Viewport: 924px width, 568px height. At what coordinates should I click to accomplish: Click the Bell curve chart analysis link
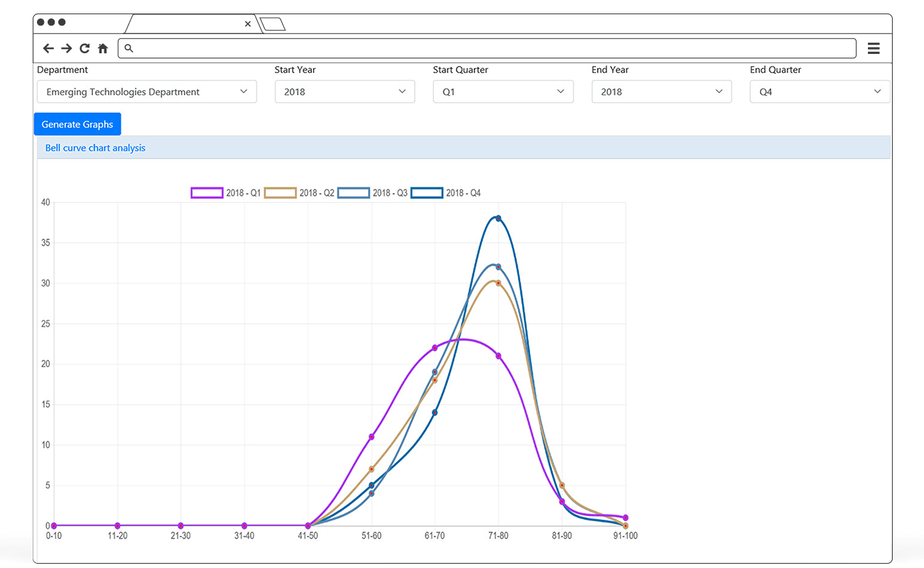coord(95,148)
